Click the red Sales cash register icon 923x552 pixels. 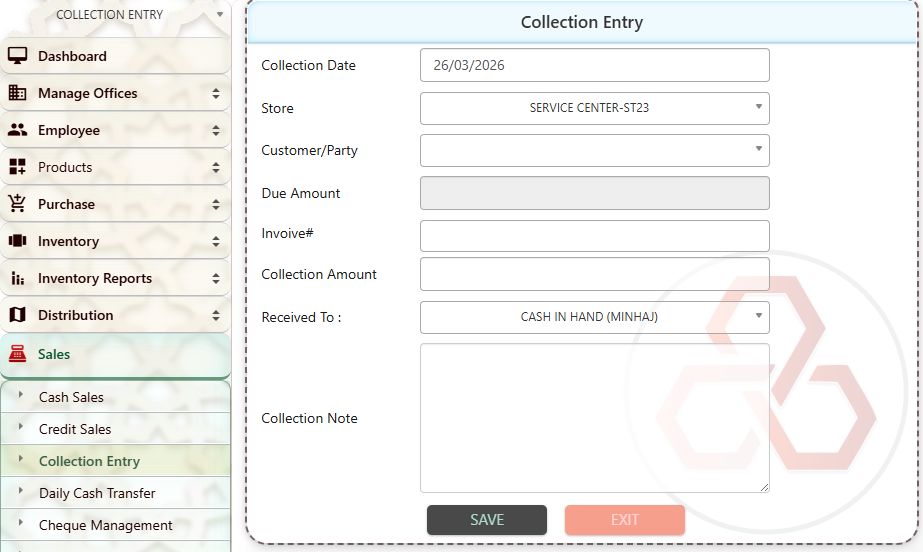click(17, 354)
